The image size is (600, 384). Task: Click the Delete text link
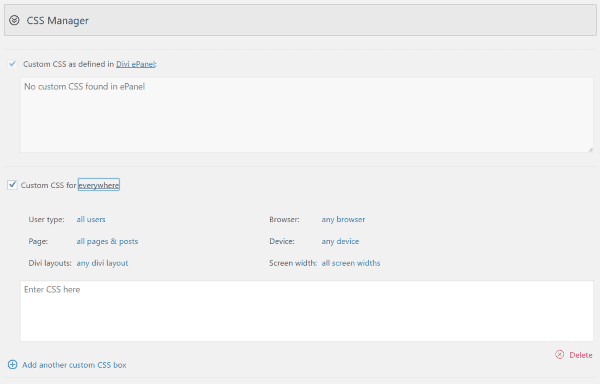(581, 355)
